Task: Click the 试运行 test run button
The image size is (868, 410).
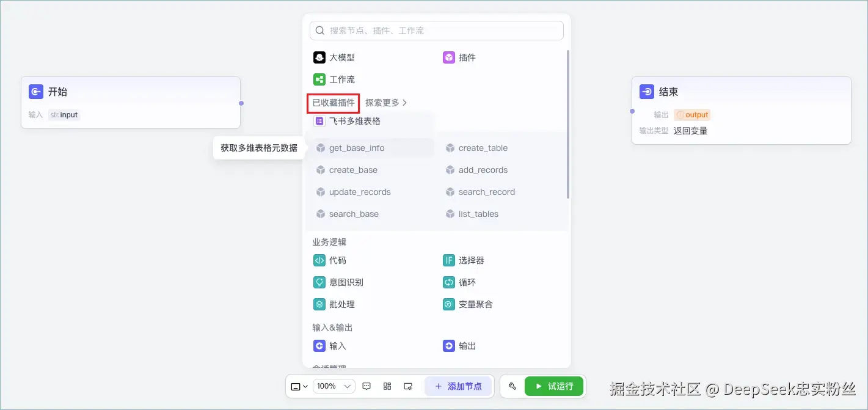Action: (554, 386)
